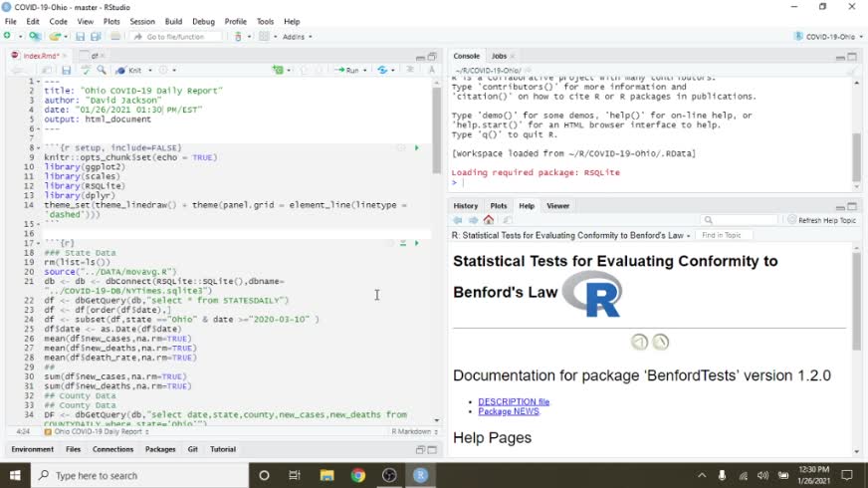868x488 pixels.
Task: Open the COVID-19-Ohio project dropdown
Action: pos(828,37)
